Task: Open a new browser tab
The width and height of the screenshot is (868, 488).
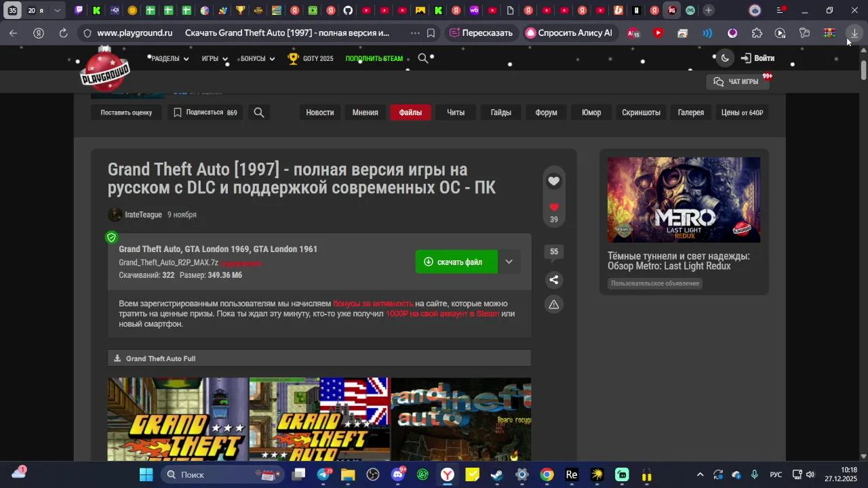Action: [708, 10]
